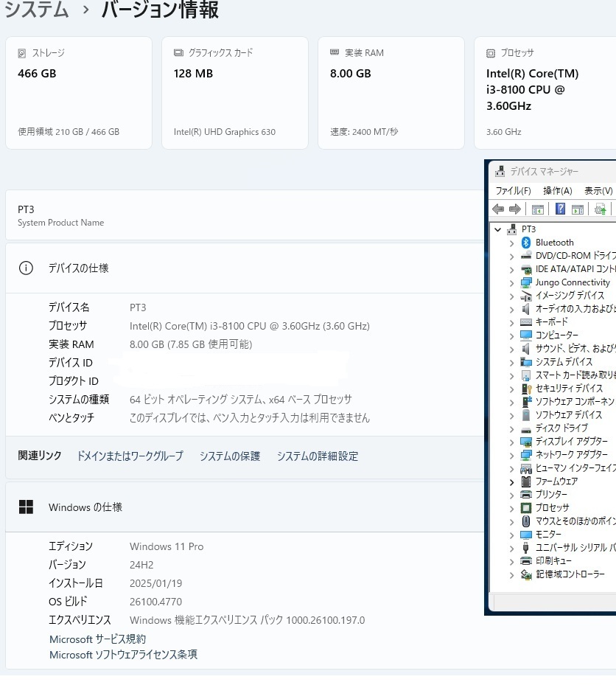
Task: Open システムの保護 link
Action: [230, 456]
